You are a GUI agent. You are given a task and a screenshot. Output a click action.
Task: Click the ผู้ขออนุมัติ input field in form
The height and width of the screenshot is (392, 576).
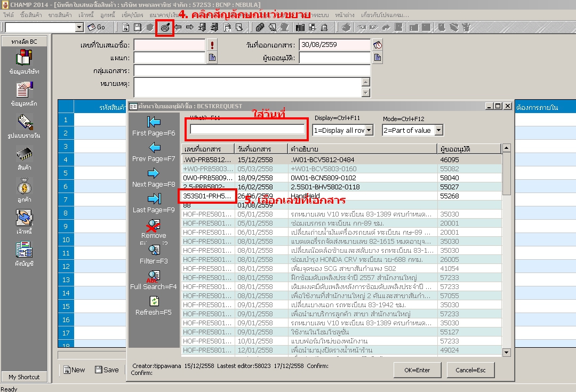point(334,58)
